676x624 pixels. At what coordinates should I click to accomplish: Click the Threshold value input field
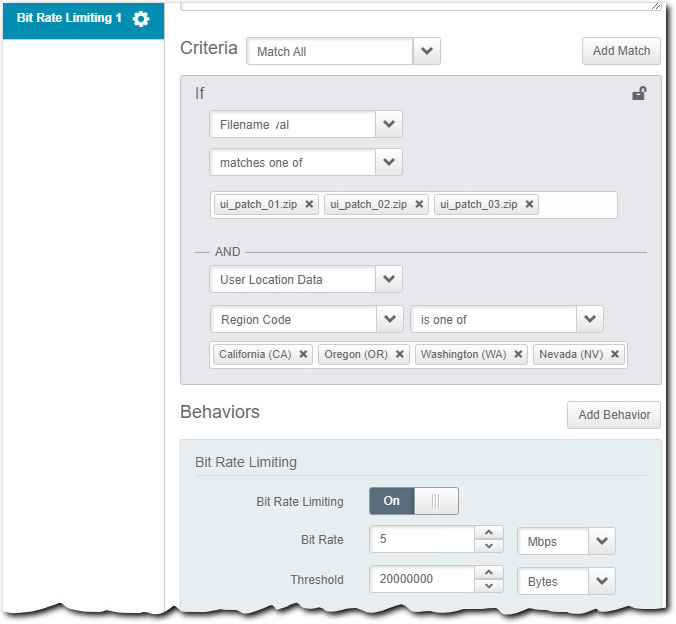(x=420, y=580)
